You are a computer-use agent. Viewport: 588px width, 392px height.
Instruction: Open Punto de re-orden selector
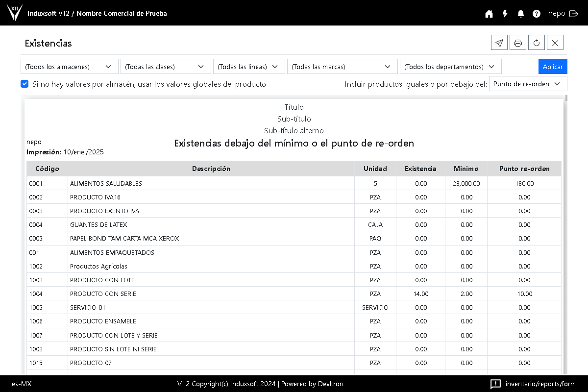tap(528, 84)
